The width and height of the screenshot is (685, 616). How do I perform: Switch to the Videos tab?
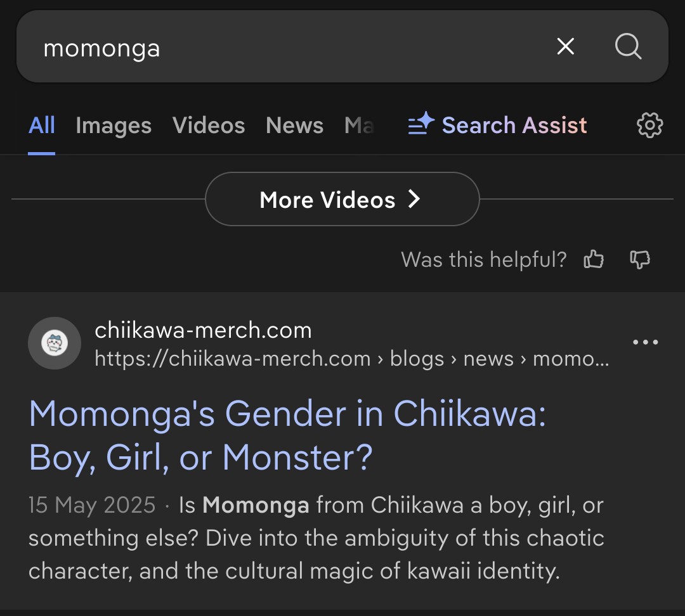pyautogui.click(x=209, y=125)
